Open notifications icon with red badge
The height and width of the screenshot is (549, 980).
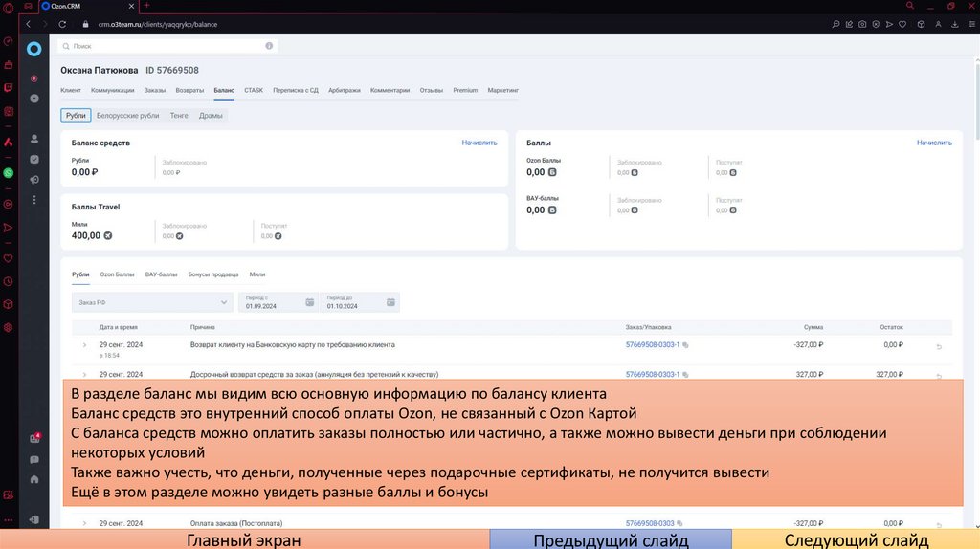point(34,438)
